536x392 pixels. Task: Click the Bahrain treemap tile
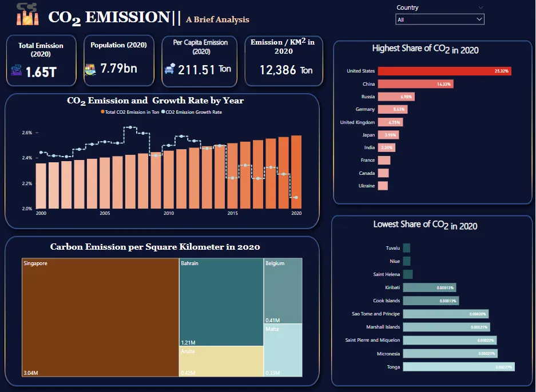click(221, 302)
